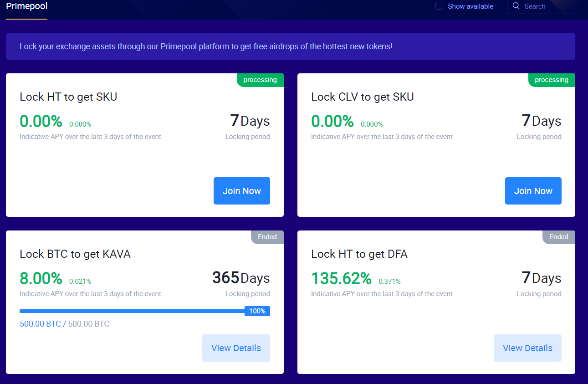Click the Ended badge on BTC KAVA card
588x384 pixels.
tap(267, 237)
